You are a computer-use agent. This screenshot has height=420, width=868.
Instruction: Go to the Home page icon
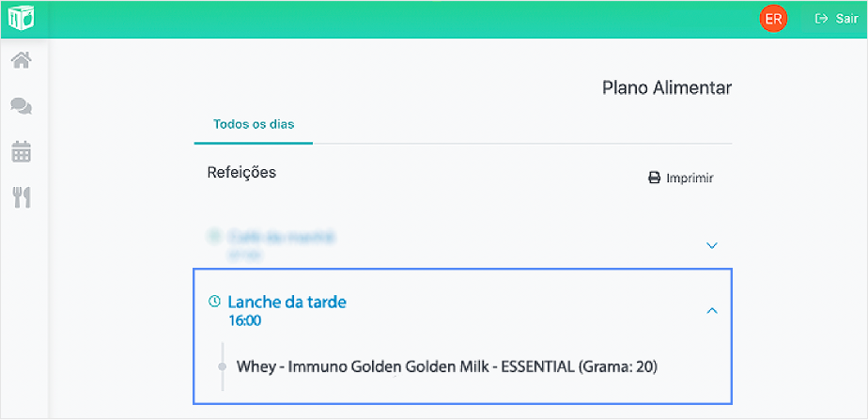21,61
